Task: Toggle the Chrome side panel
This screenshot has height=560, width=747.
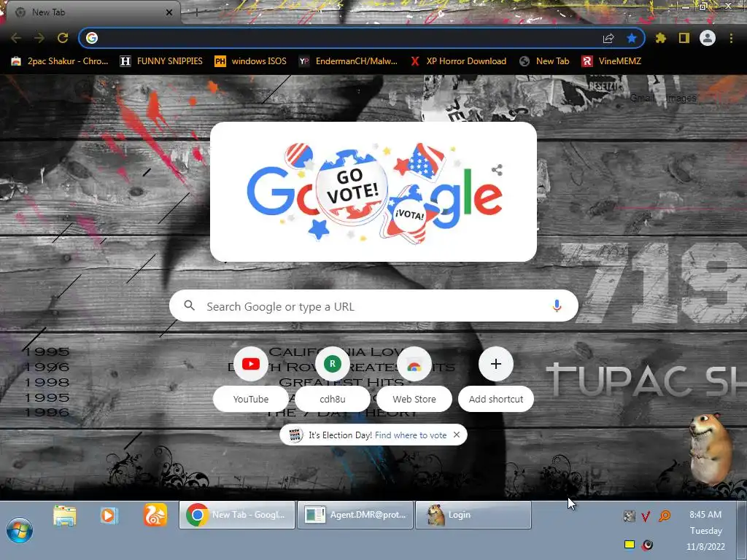Action: [684, 38]
